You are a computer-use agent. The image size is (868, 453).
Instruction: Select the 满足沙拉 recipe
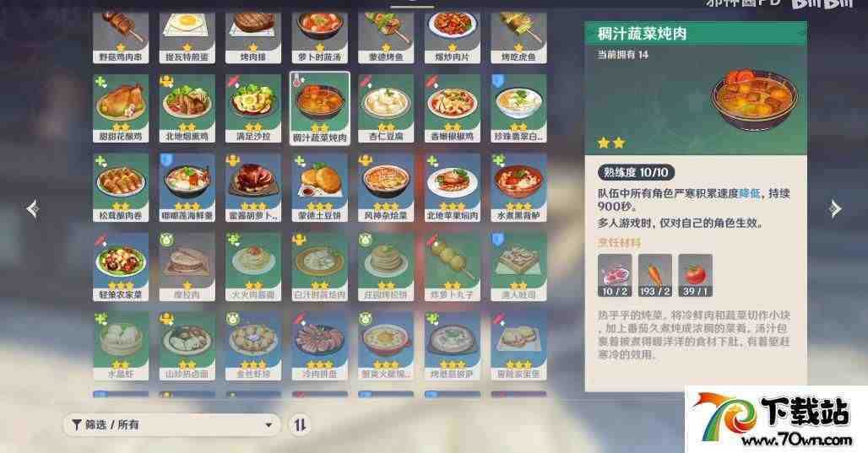pos(253,109)
